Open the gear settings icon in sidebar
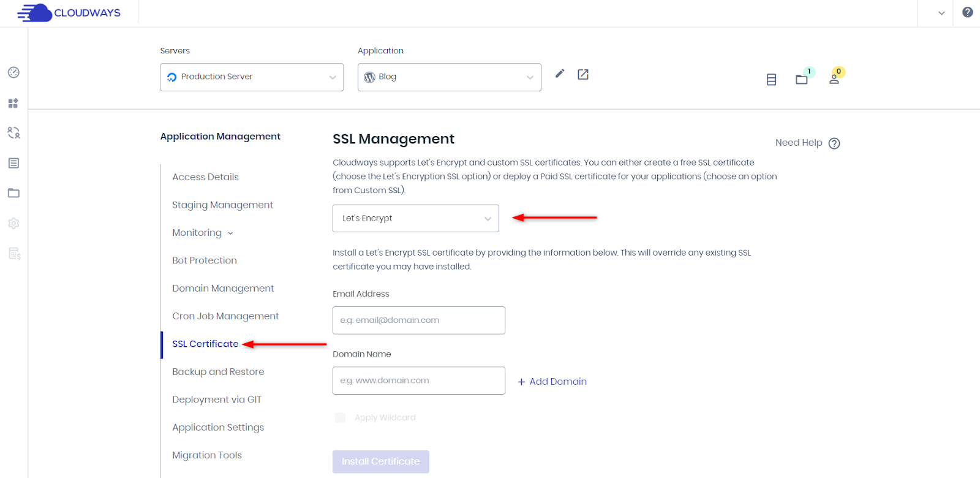 pos(13,223)
